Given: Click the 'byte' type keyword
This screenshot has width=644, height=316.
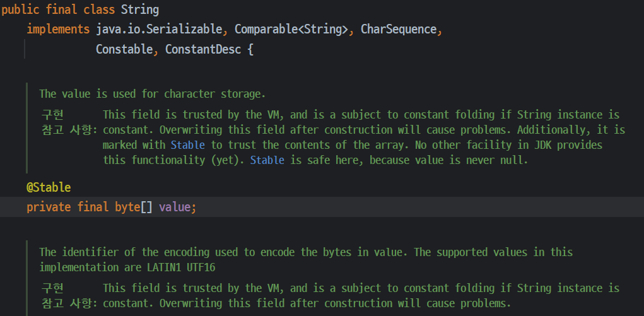Looking at the screenshot, I should (x=128, y=207).
